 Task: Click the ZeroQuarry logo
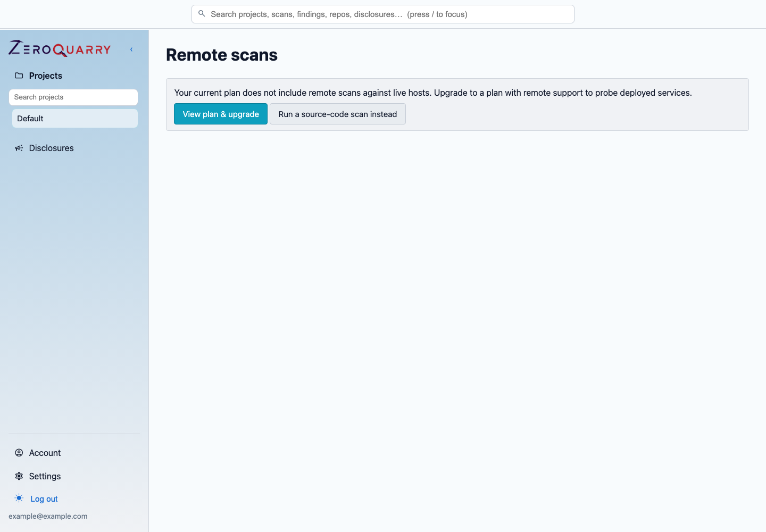(x=60, y=49)
